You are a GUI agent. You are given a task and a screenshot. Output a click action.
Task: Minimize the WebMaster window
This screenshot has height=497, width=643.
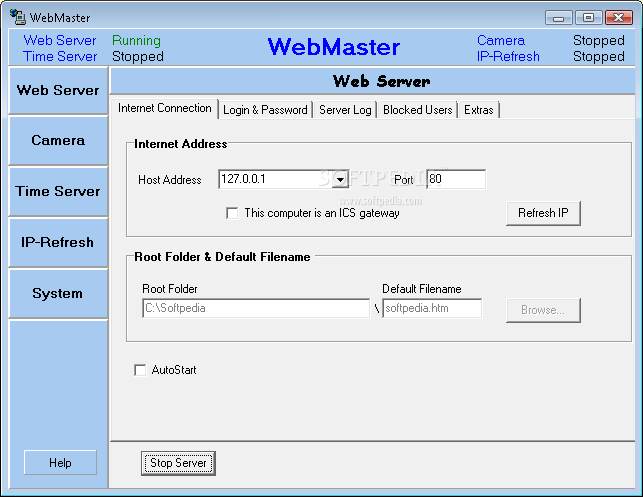tap(558, 18)
